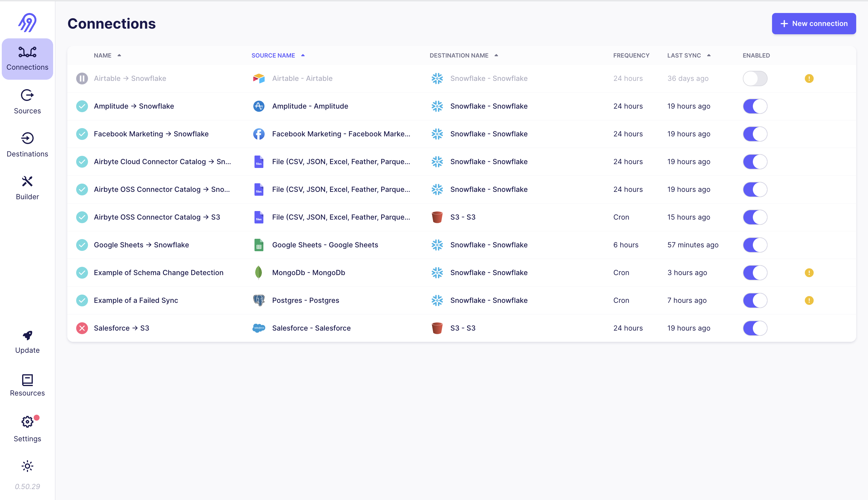Open the Facebook Marketing → Snowflake connection
The height and width of the screenshot is (500, 868).
coord(151,134)
